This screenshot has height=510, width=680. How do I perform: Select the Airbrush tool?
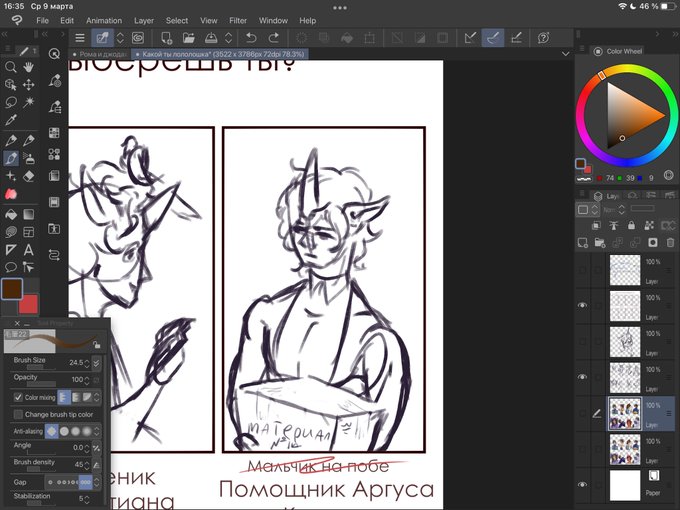click(x=29, y=158)
